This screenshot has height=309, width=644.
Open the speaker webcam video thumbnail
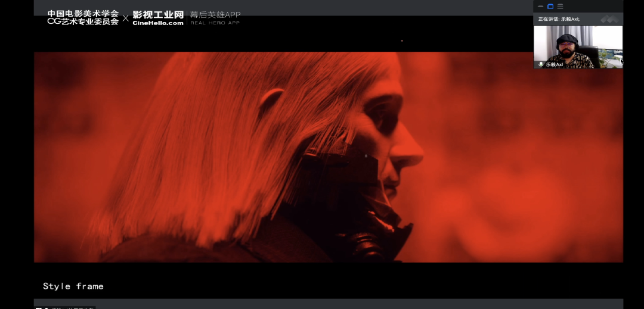pos(578,45)
